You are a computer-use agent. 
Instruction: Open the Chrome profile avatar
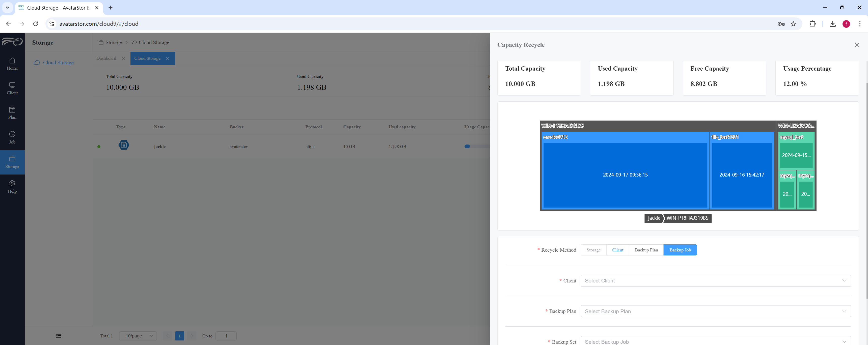tap(846, 24)
